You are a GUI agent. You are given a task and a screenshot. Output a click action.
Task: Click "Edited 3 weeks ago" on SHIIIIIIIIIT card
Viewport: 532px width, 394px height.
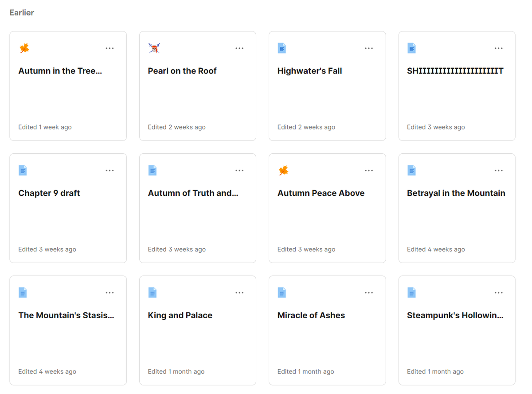pos(436,127)
